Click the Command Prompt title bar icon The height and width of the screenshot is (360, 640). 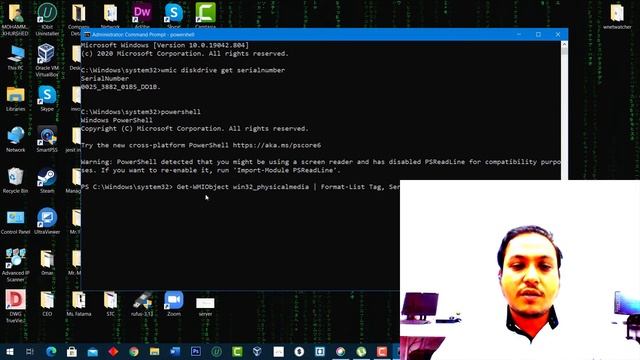(87, 35)
